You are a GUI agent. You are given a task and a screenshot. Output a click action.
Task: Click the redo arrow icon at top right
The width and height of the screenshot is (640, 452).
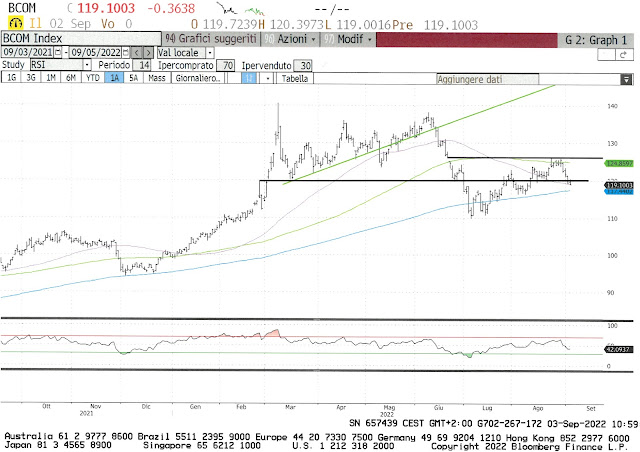coord(623,55)
